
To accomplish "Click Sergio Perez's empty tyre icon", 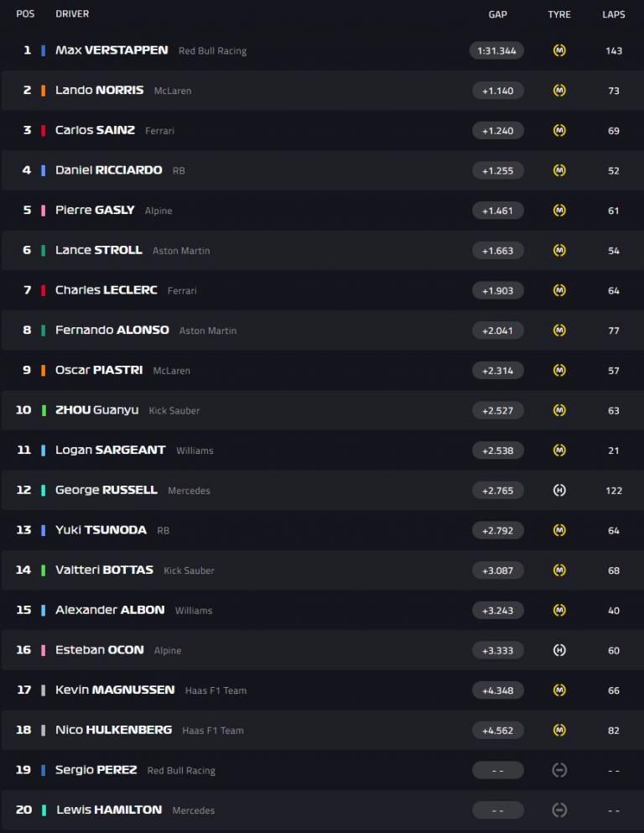I will pyautogui.click(x=559, y=770).
